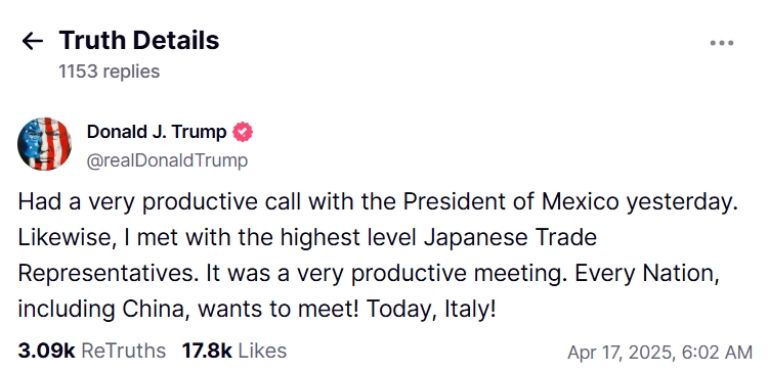Open the American flag profile avatar
Image resolution: width=768 pixels, height=372 pixels.
pyautogui.click(x=45, y=144)
